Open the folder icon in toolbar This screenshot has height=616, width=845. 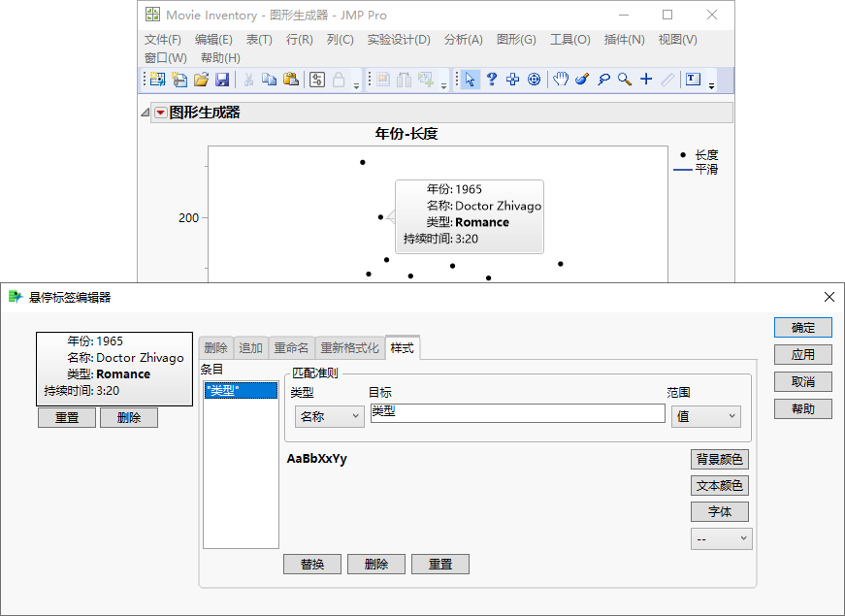201,80
